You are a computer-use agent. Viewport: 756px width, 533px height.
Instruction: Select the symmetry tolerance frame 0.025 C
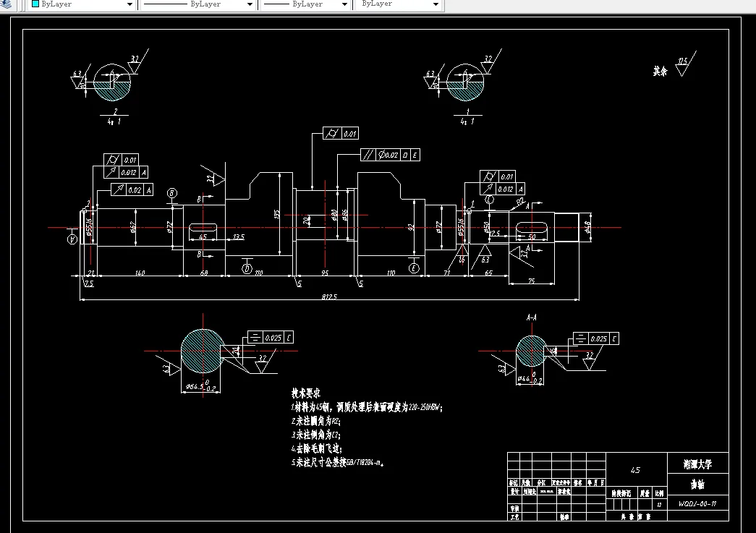click(x=271, y=337)
